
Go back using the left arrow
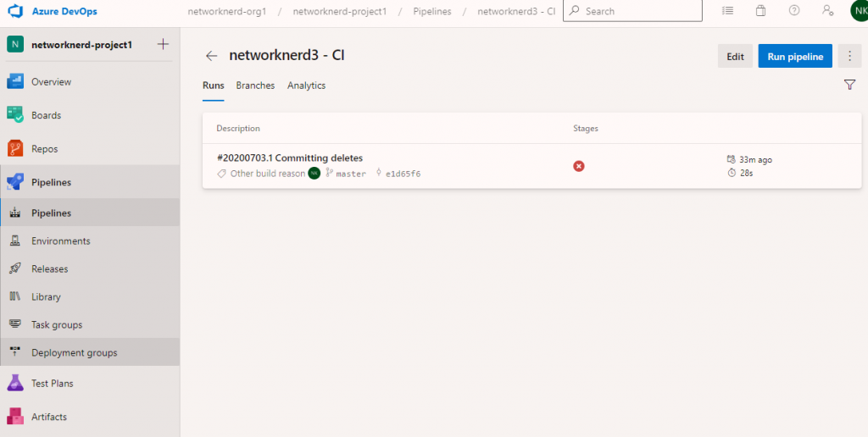tap(211, 56)
